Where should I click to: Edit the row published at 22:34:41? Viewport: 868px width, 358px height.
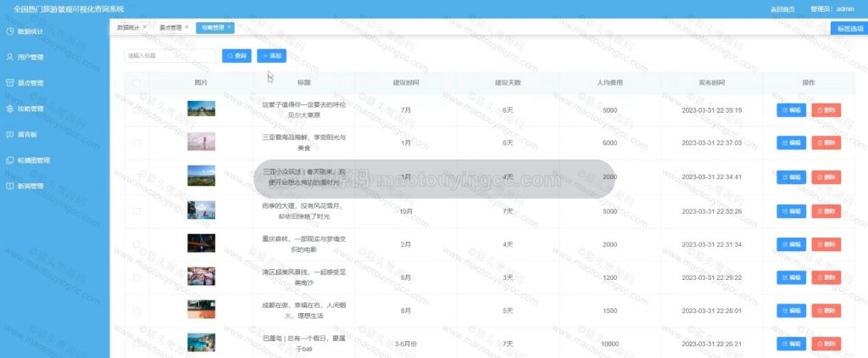click(791, 177)
